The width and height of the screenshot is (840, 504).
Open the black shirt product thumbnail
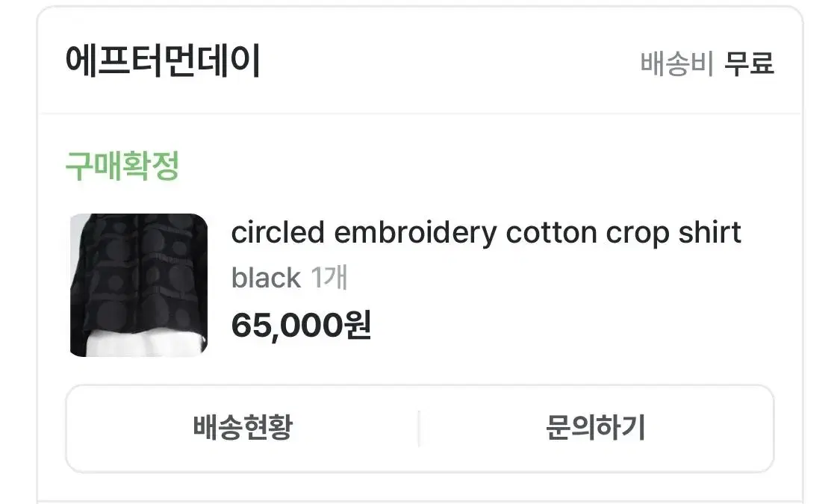point(139,285)
